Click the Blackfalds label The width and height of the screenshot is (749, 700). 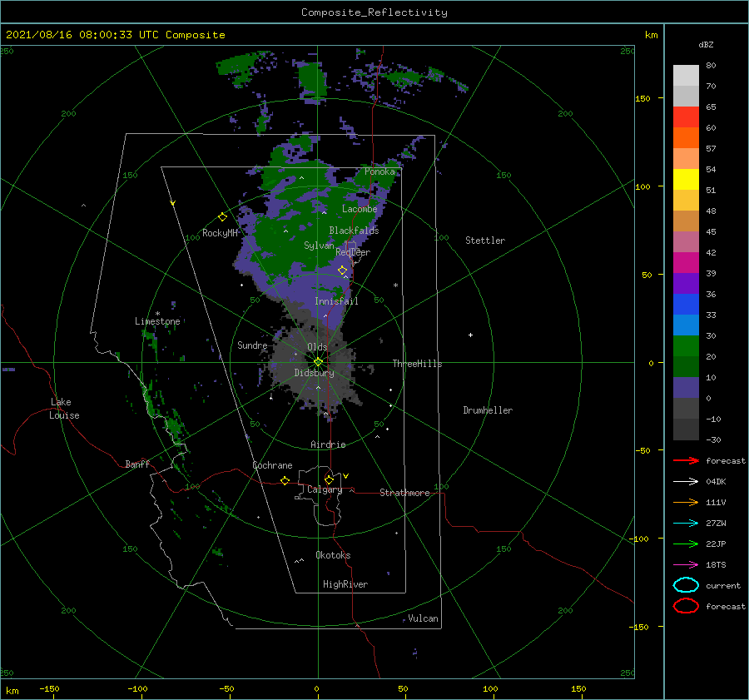[x=354, y=231]
